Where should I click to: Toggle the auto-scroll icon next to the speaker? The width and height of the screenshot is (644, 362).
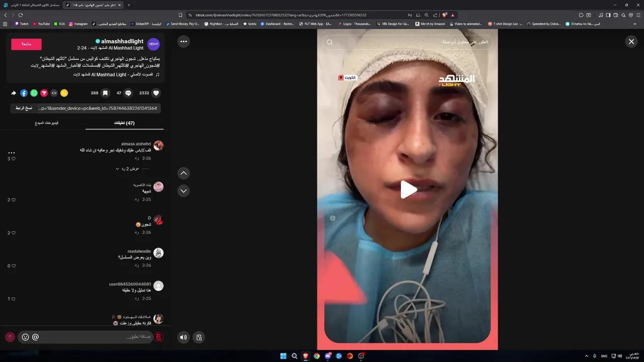[x=199, y=337]
